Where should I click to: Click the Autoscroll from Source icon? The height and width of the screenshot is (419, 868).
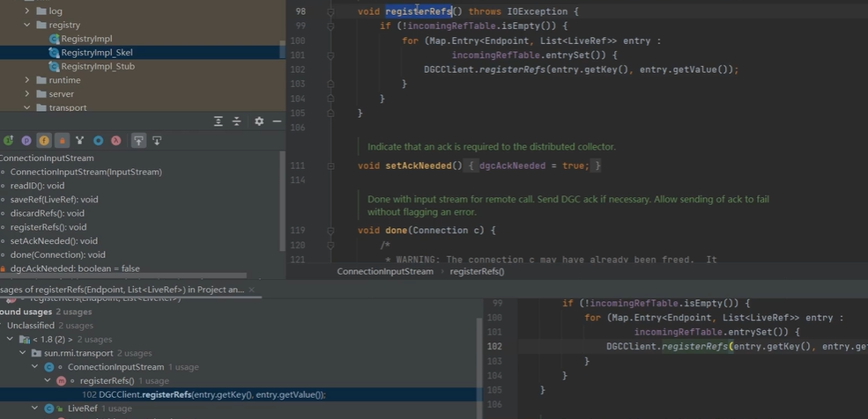point(157,141)
